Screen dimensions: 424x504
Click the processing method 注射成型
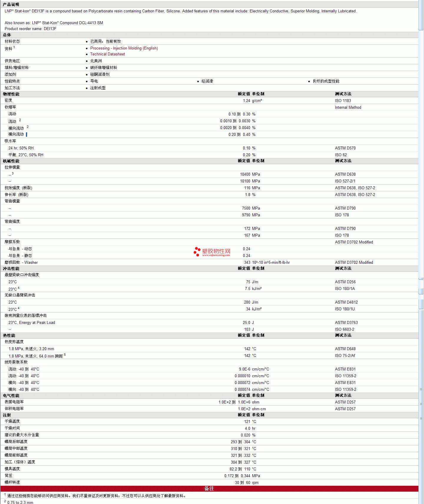tap(98, 88)
